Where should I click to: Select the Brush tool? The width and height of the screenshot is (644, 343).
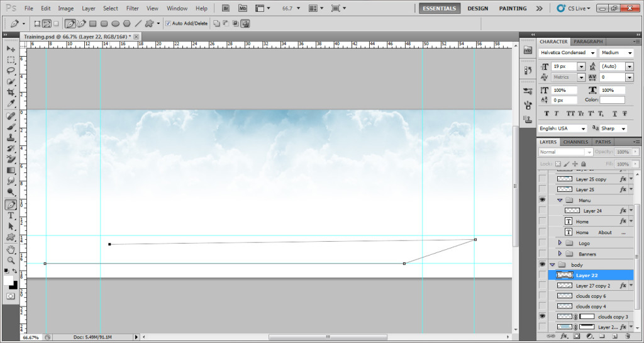[x=11, y=127]
